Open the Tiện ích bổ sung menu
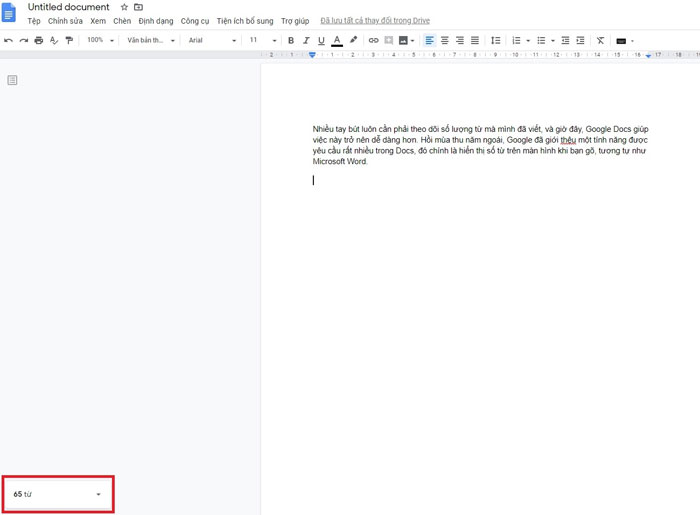 245,21
